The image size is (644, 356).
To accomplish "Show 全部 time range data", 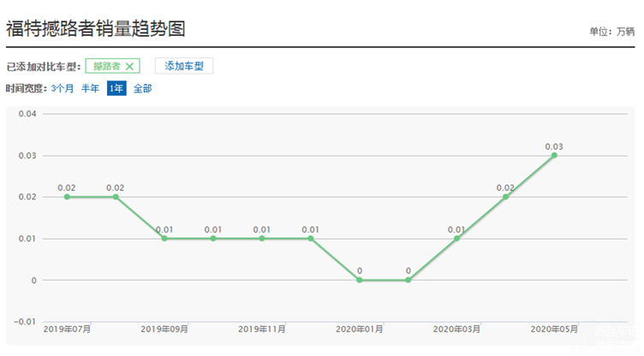I will point(142,88).
